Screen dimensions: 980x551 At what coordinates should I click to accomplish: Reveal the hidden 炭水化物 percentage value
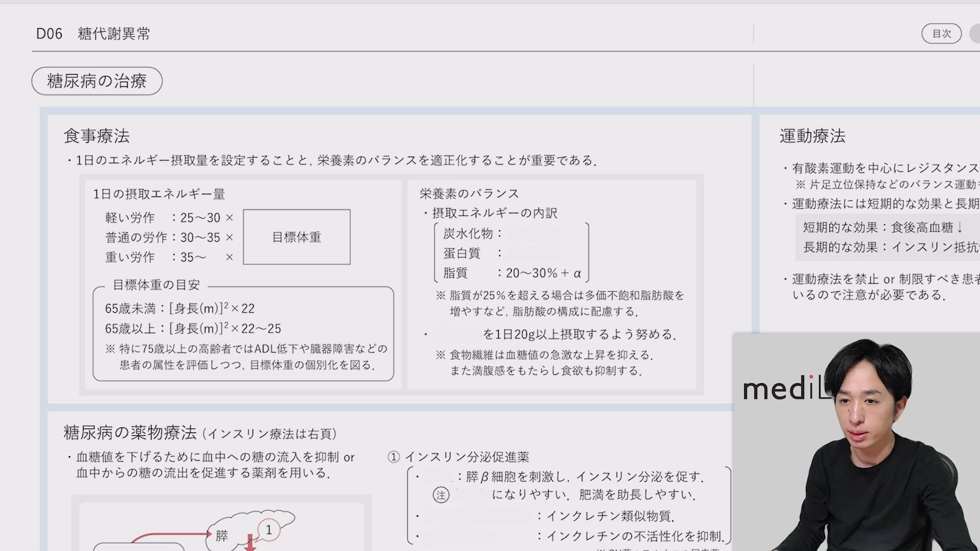pos(533,234)
